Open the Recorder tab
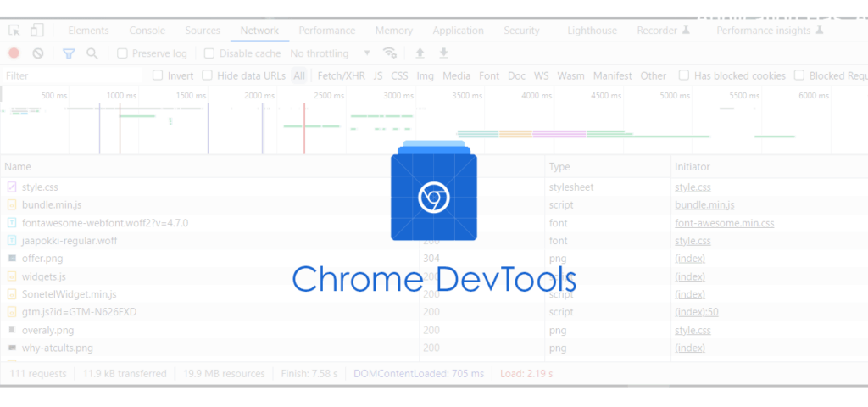Screen dimensions: 868x407 pos(664,31)
